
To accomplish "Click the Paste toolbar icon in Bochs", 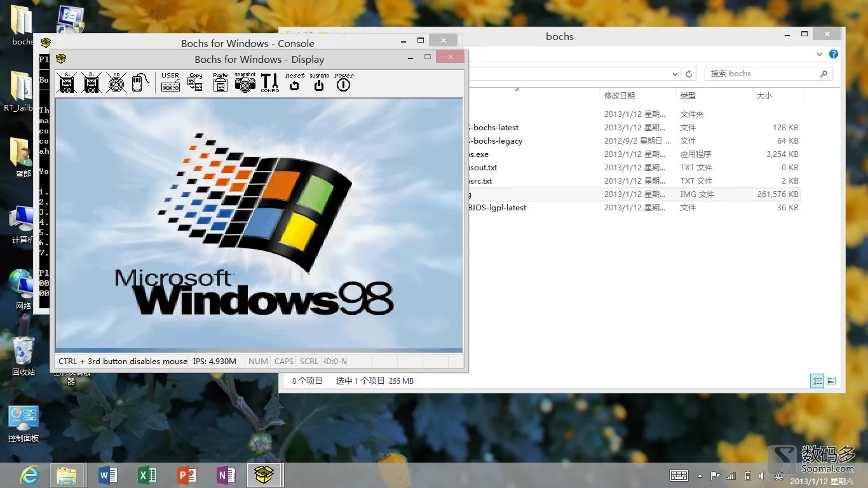I will pyautogui.click(x=220, y=83).
